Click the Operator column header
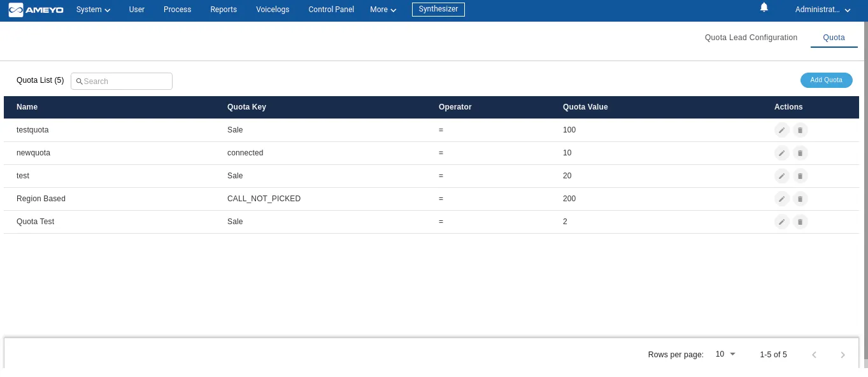 [455, 107]
